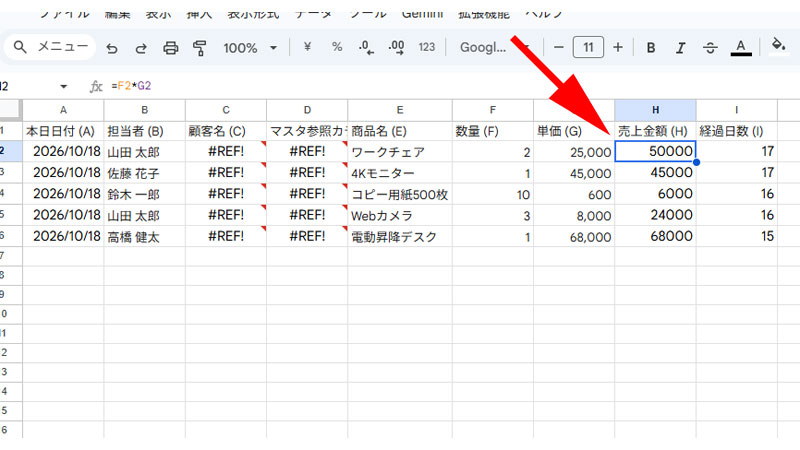Viewport: 800px width, 450px height.
Task: Select cell containing 4Kモニター
Action: 400,173
